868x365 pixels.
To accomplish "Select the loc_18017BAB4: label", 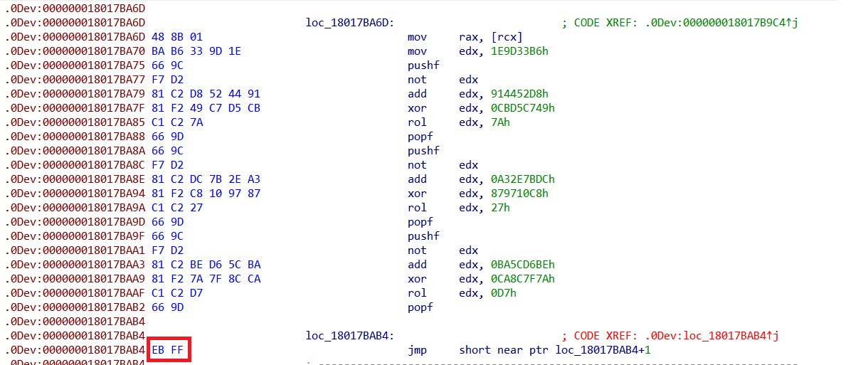I will 349,336.
